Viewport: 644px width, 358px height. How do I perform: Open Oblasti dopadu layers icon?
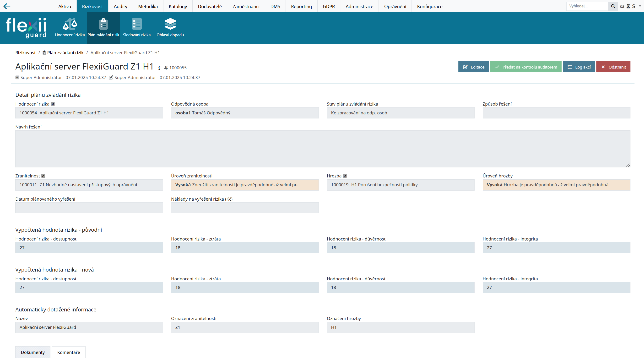click(x=170, y=24)
